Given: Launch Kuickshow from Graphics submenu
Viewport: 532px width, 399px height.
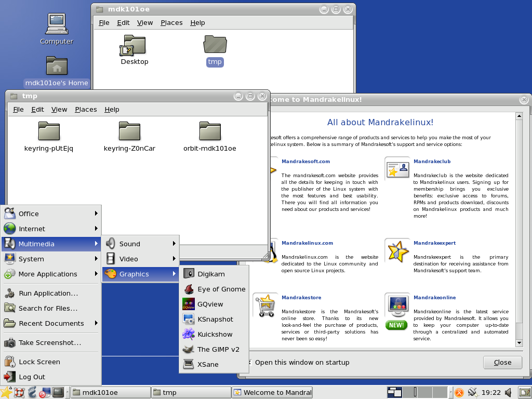Looking at the screenshot, I should pos(214,334).
